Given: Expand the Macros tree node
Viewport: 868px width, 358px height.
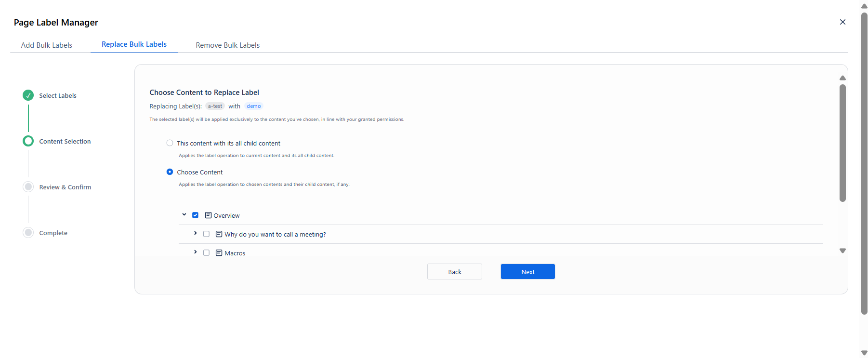Looking at the screenshot, I should [195, 252].
